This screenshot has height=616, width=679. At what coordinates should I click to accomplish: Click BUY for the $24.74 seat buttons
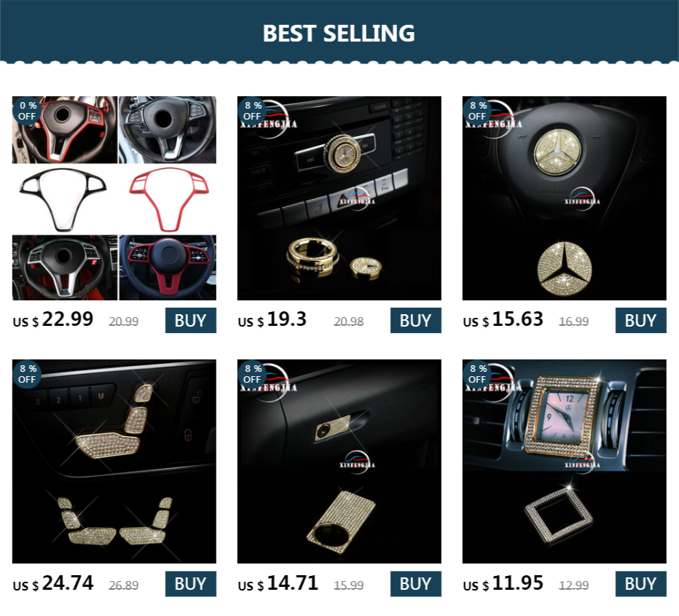(191, 584)
